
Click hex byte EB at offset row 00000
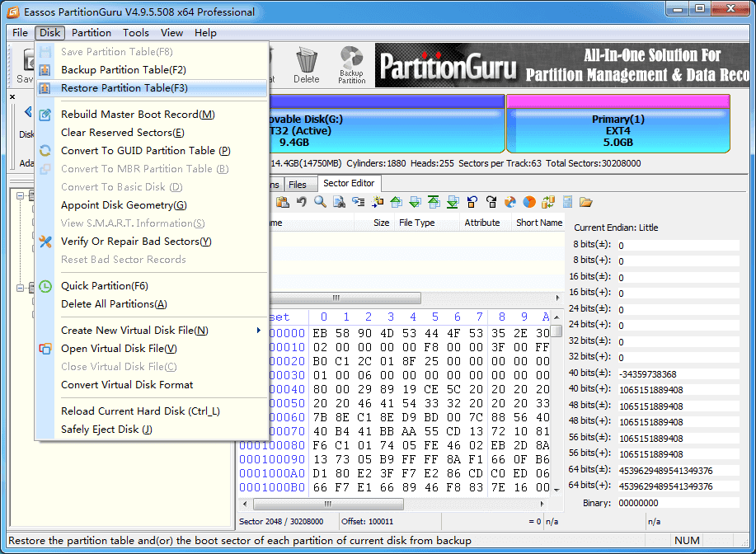click(320, 333)
